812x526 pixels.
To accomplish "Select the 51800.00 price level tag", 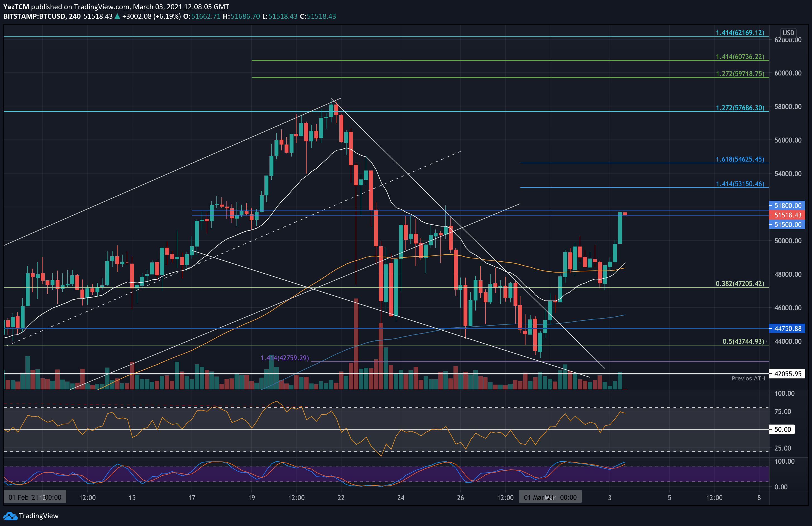I will 787,206.
